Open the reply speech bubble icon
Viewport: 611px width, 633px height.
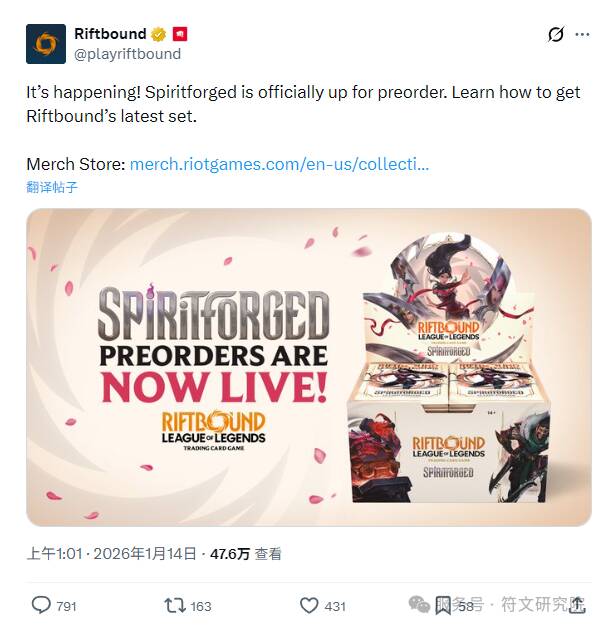pos(41,605)
